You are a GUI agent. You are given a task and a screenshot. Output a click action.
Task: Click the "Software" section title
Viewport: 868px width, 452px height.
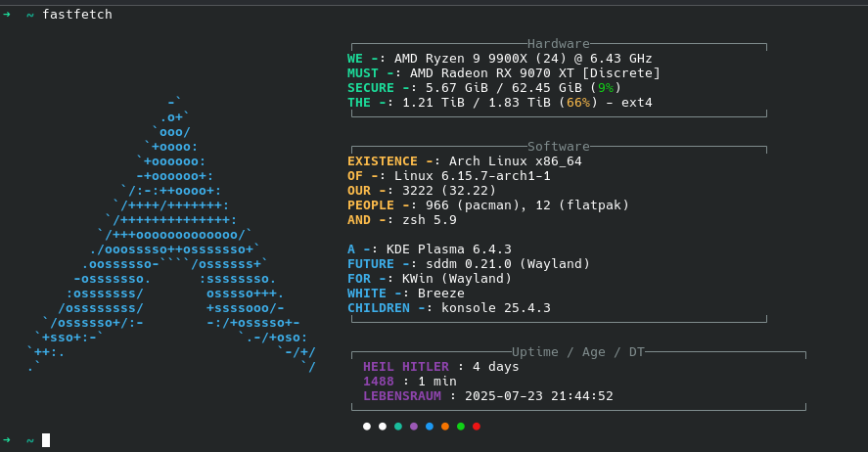558,147
